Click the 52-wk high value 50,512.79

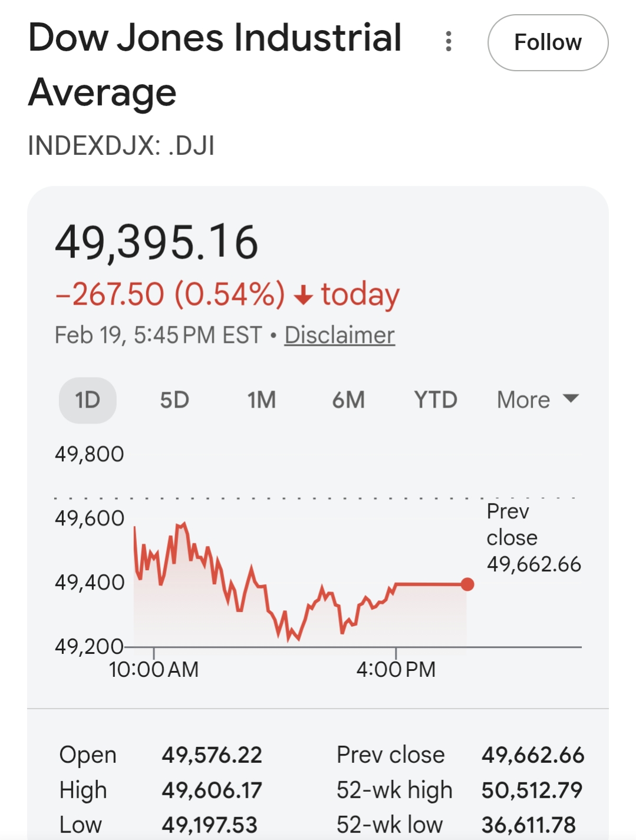click(532, 790)
